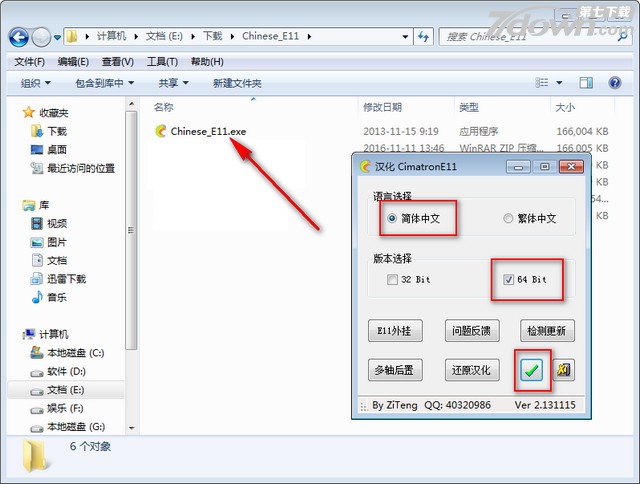Select 软件 (D:) drive

pyautogui.click(x=58, y=371)
